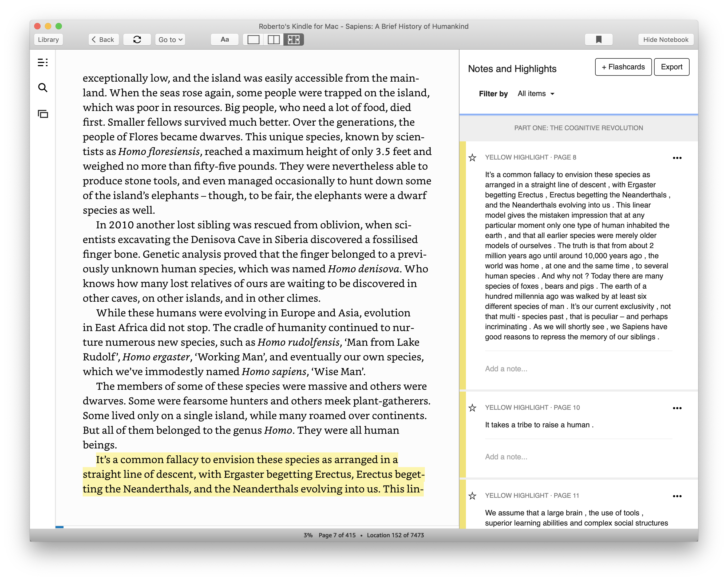The image size is (728, 581).
Task: Select the auto-fit columns layout icon
Action: point(294,39)
